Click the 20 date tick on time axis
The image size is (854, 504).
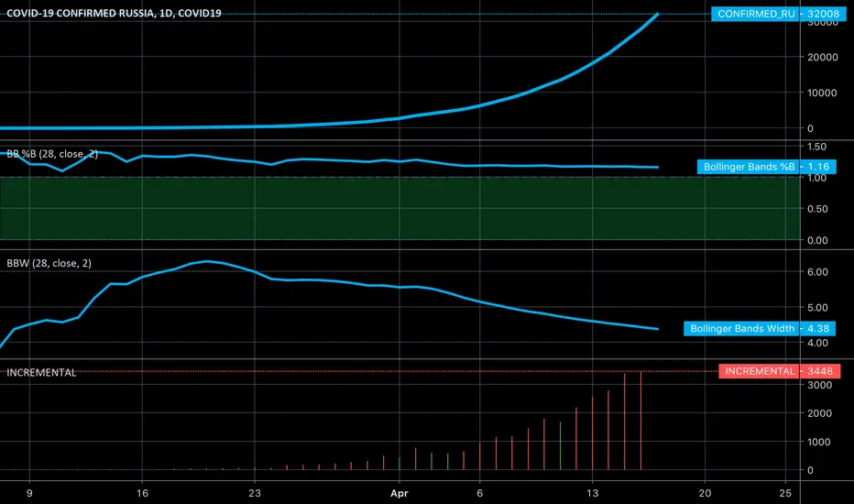click(x=705, y=493)
